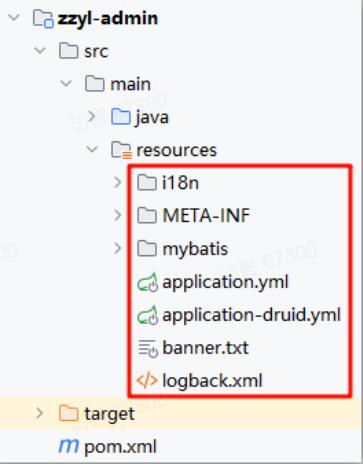This screenshot has height=464, width=363.
Task: Select the java label
Action: 152,118
